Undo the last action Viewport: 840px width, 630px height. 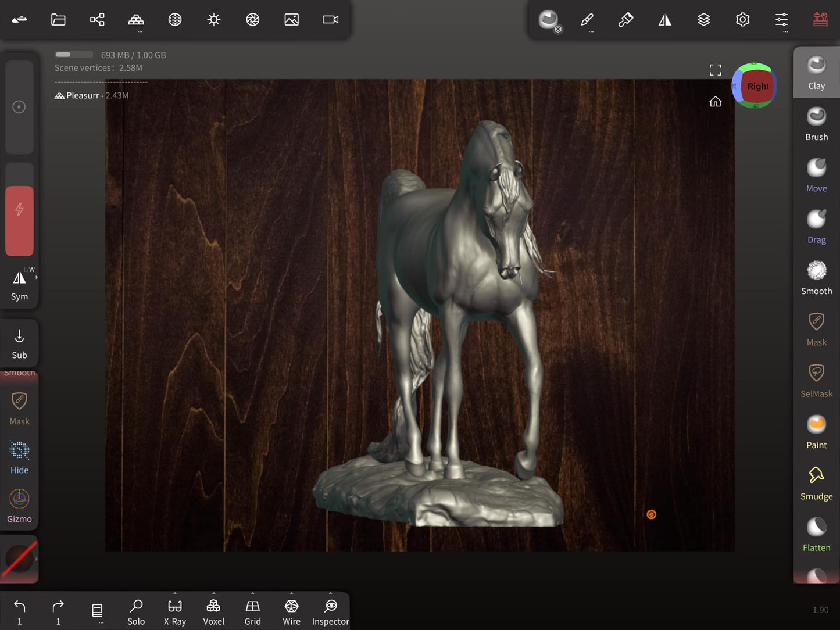[x=19, y=613]
